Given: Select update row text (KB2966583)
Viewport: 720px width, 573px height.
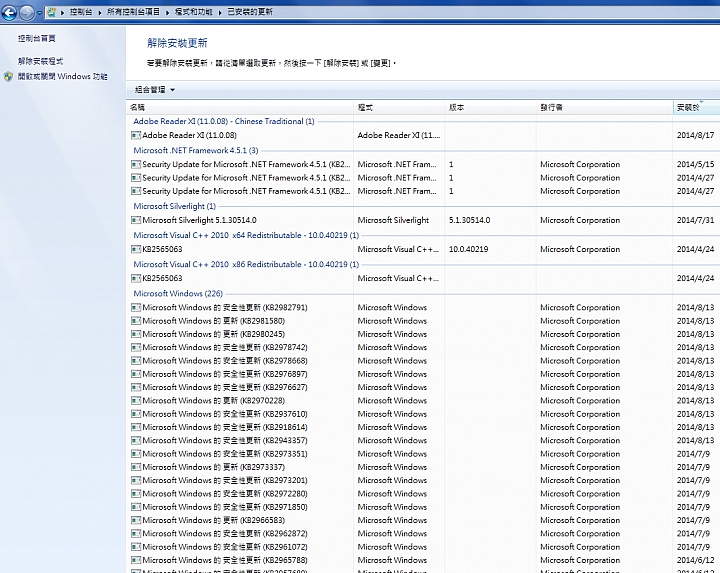Looking at the screenshot, I should click(214, 520).
